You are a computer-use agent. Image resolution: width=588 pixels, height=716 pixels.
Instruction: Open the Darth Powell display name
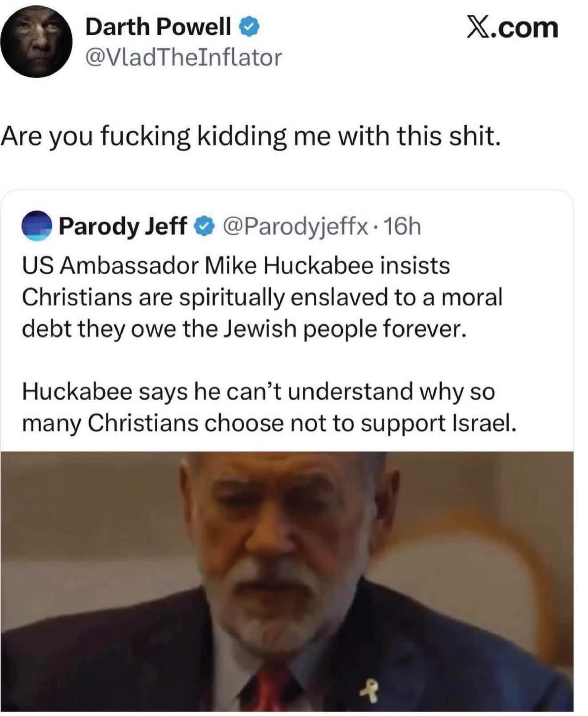point(158,27)
